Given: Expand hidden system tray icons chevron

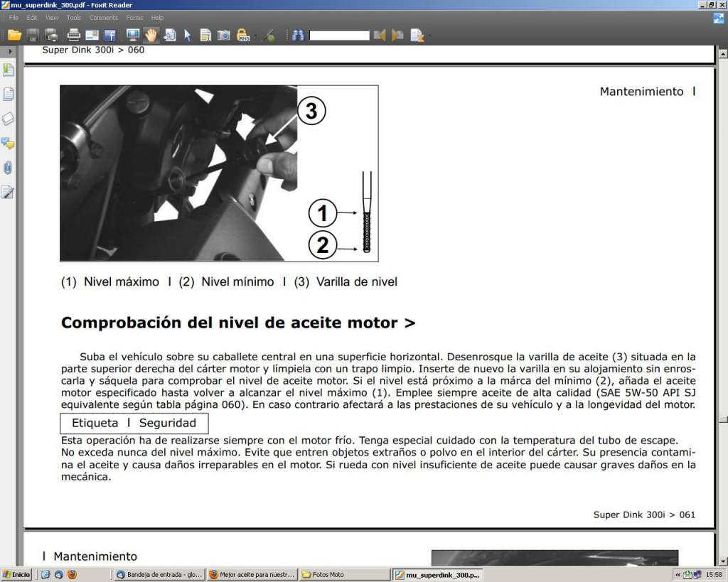Looking at the screenshot, I should (x=678, y=575).
